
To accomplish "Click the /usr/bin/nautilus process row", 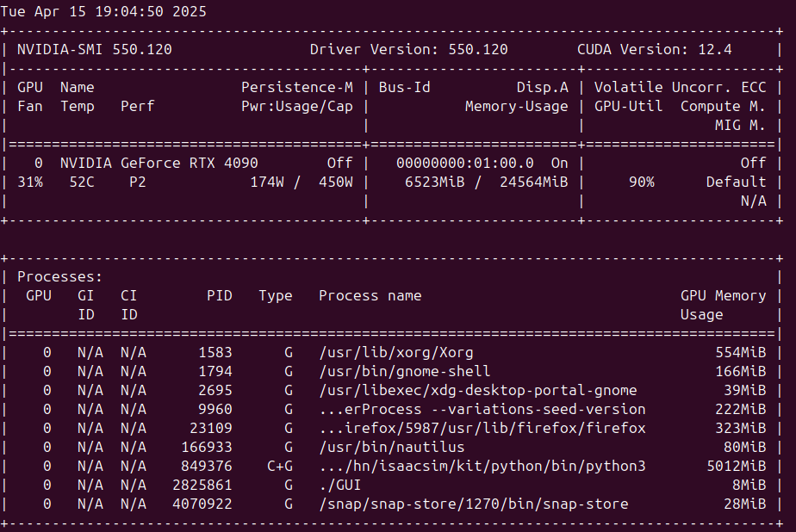I will [x=391, y=448].
